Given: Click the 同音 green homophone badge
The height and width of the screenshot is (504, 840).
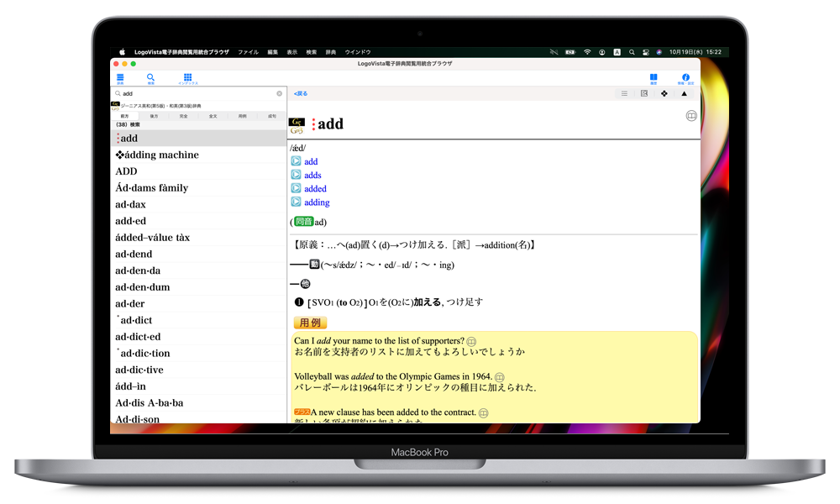Looking at the screenshot, I should (x=304, y=221).
